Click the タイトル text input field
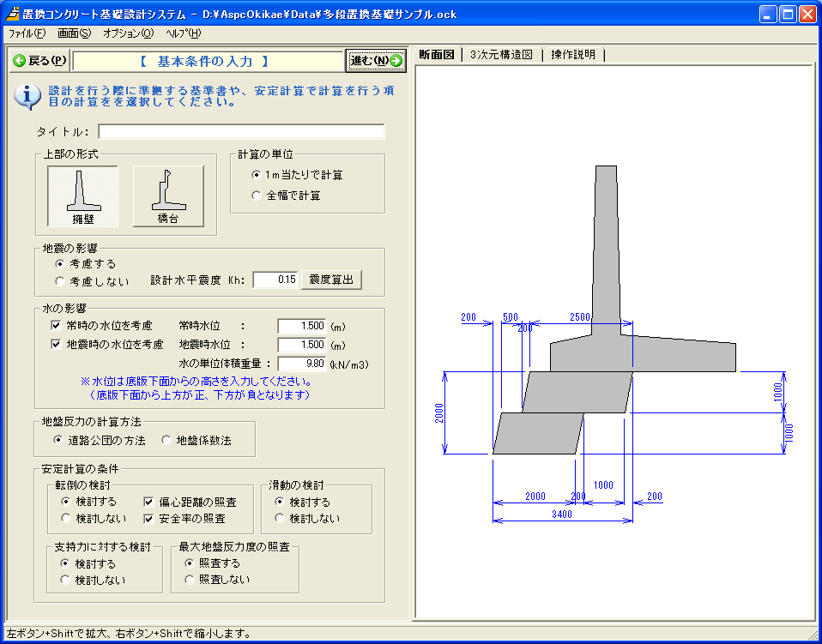This screenshot has width=822, height=644. pos(241,132)
